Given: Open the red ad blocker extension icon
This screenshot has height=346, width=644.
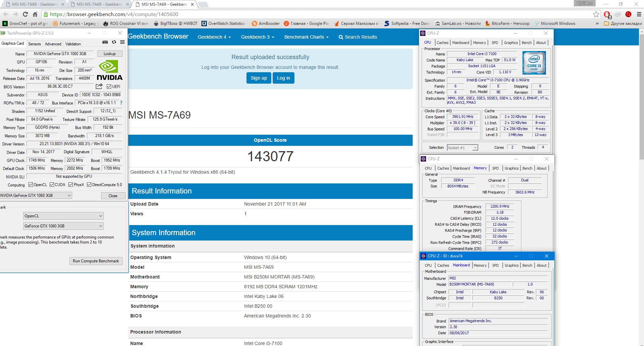Looking at the screenshot, I should point(607,14).
